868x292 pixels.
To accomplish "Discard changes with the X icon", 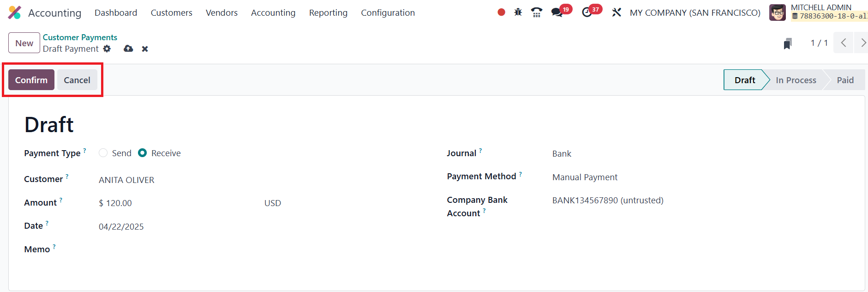I will point(145,49).
